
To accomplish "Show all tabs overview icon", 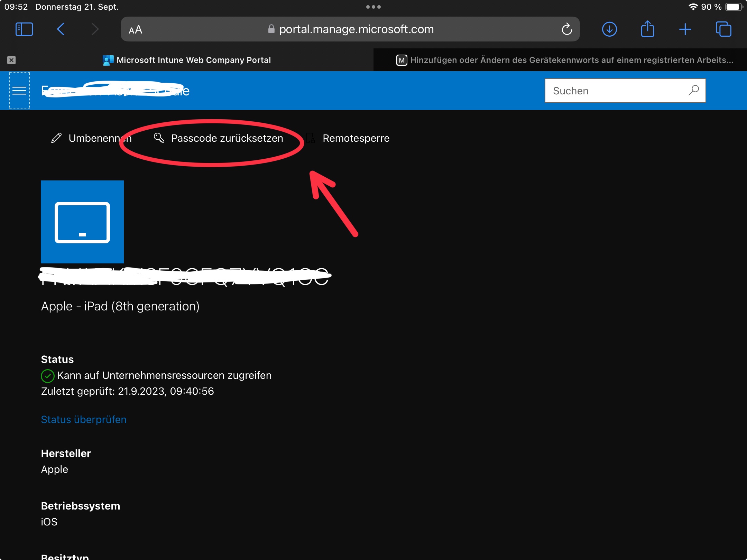I will pyautogui.click(x=723, y=29).
